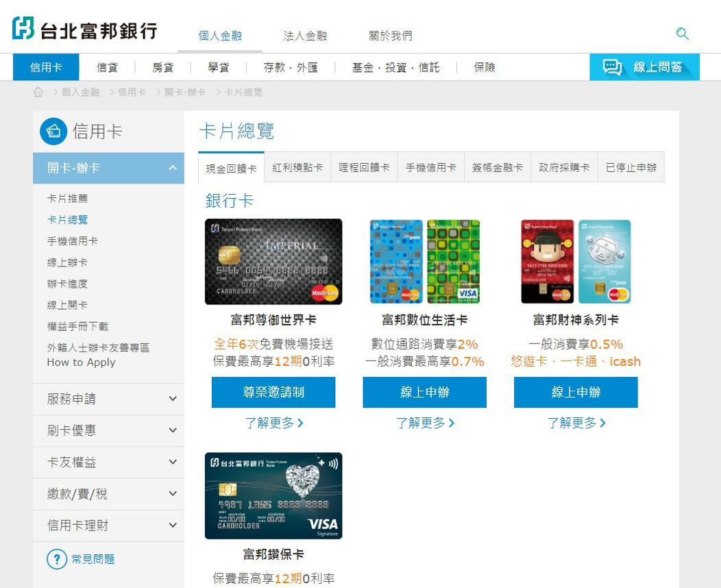Switch to the 紅利積點卡 tab

(297, 167)
